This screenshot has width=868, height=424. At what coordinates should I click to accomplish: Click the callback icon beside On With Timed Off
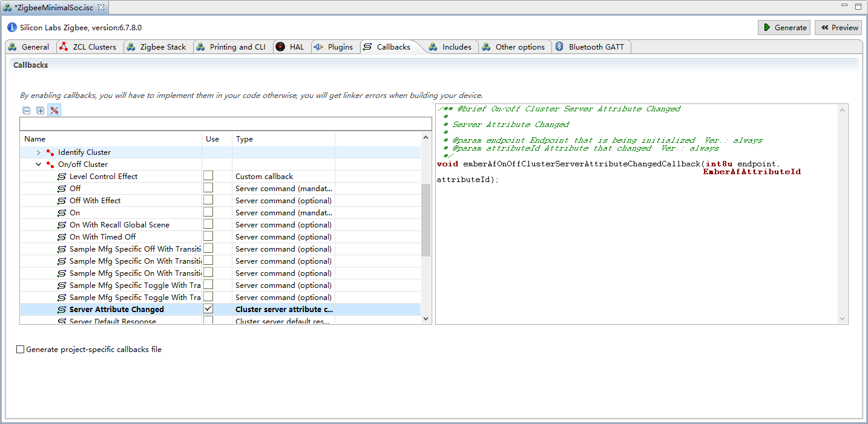(62, 237)
